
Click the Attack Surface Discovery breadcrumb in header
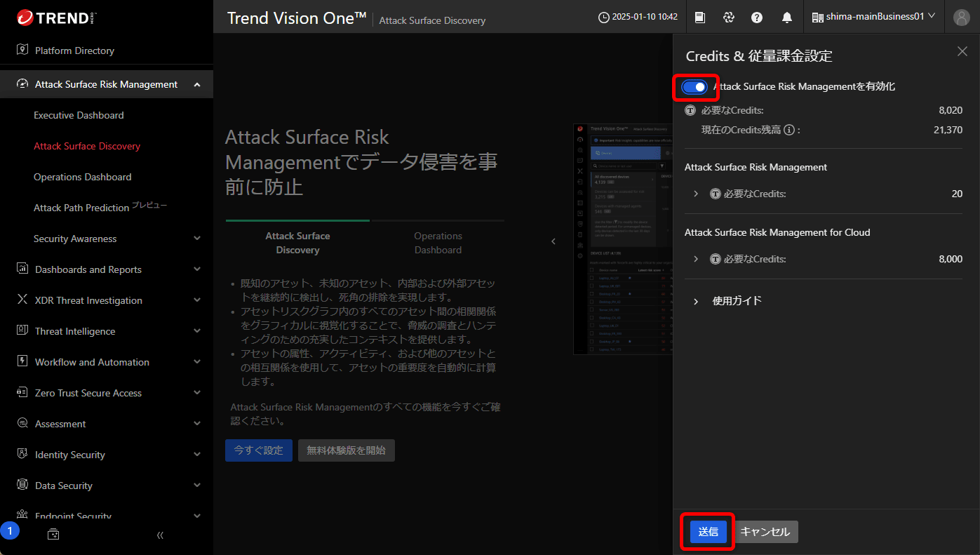coord(432,20)
